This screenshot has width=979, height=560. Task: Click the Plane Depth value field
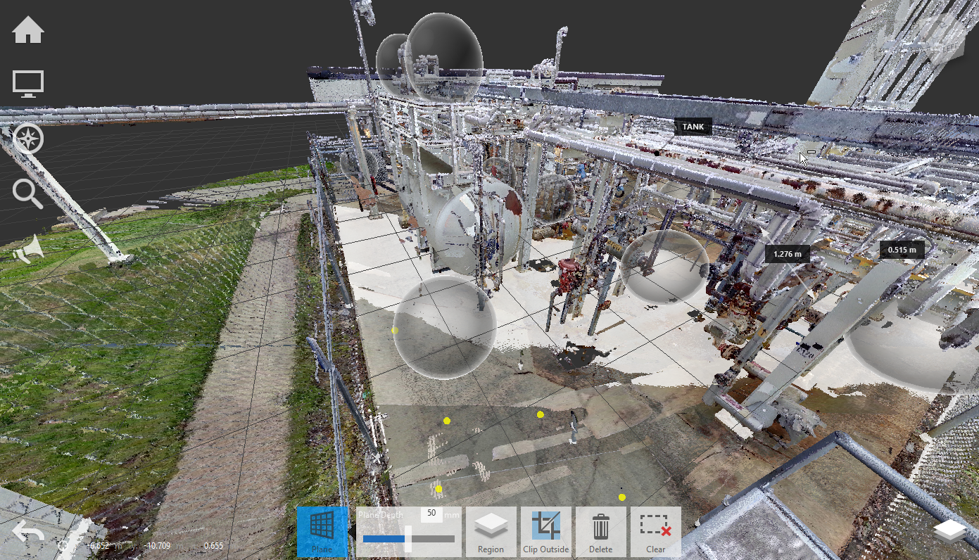click(431, 514)
